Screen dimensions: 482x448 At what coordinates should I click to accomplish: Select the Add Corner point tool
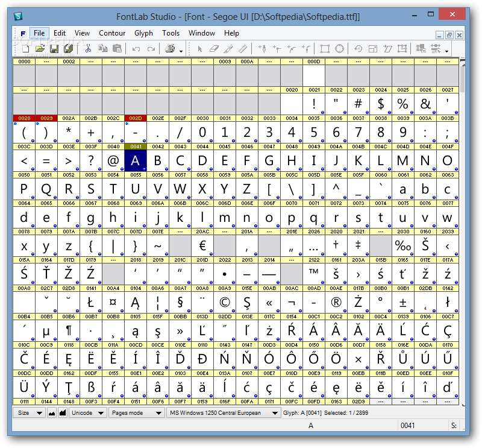point(277,49)
